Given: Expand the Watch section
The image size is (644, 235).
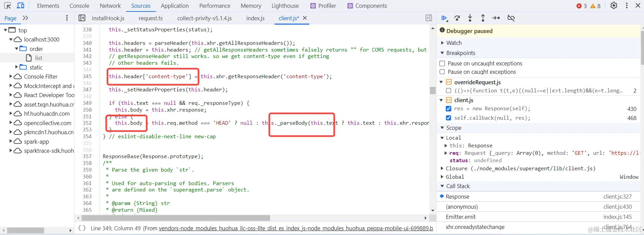Looking at the screenshot, I should click(x=442, y=43).
